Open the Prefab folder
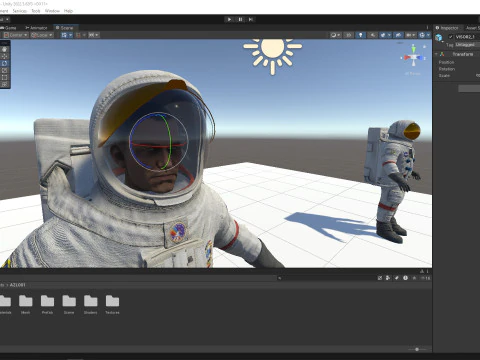 point(47,304)
